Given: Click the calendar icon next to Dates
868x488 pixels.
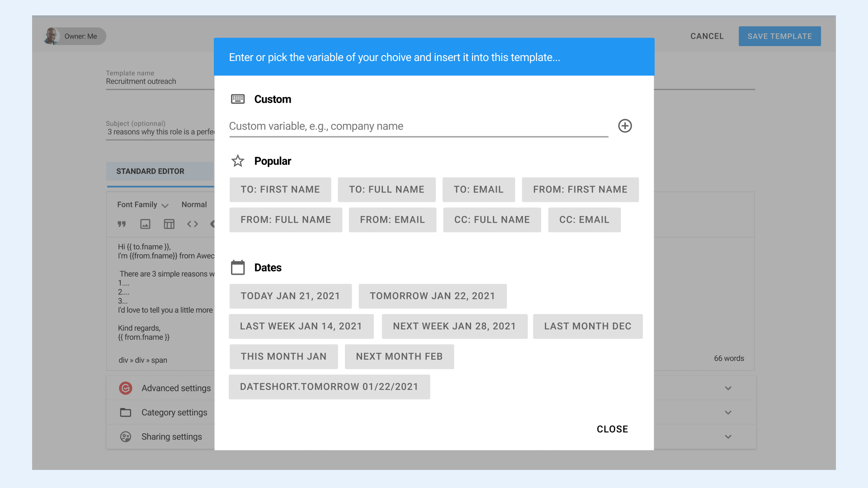Looking at the screenshot, I should pos(237,267).
